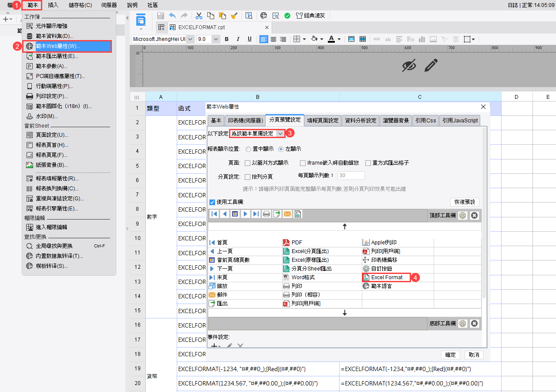Open the 伺服器 menu
This screenshot has width=556, height=392.
(109, 5)
